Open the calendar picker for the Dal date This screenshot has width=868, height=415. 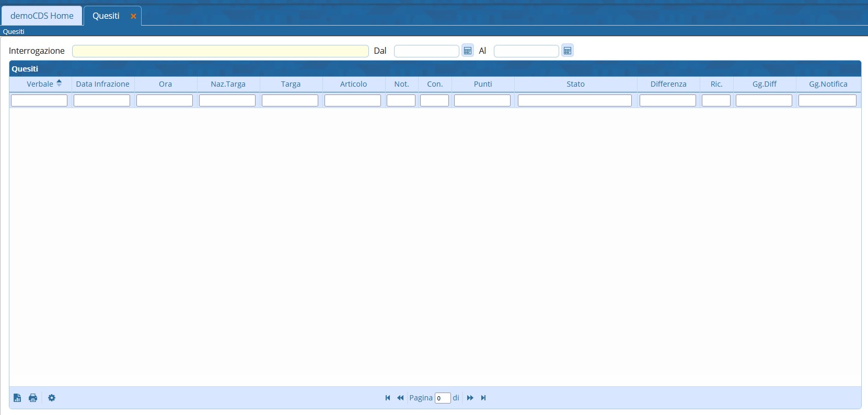(468, 51)
